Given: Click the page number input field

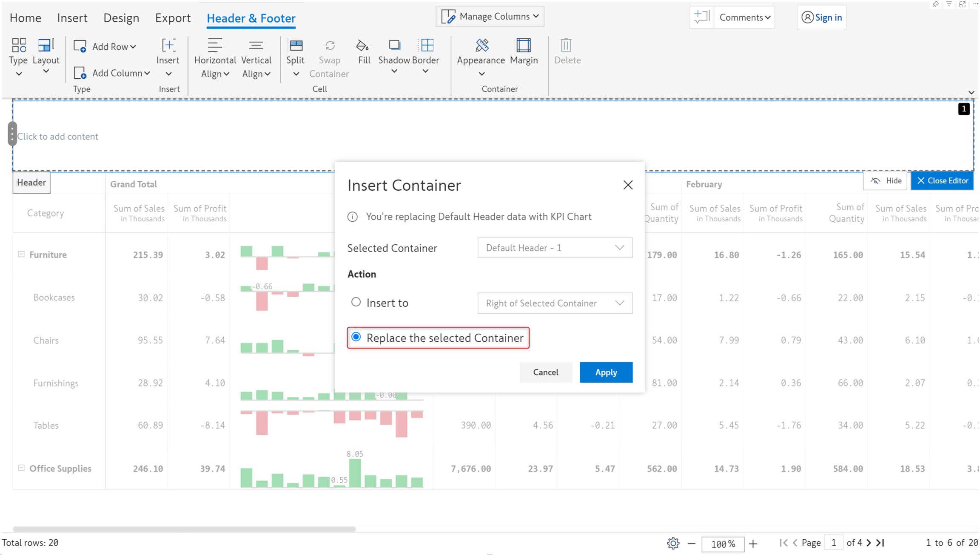Looking at the screenshot, I should coord(833,543).
